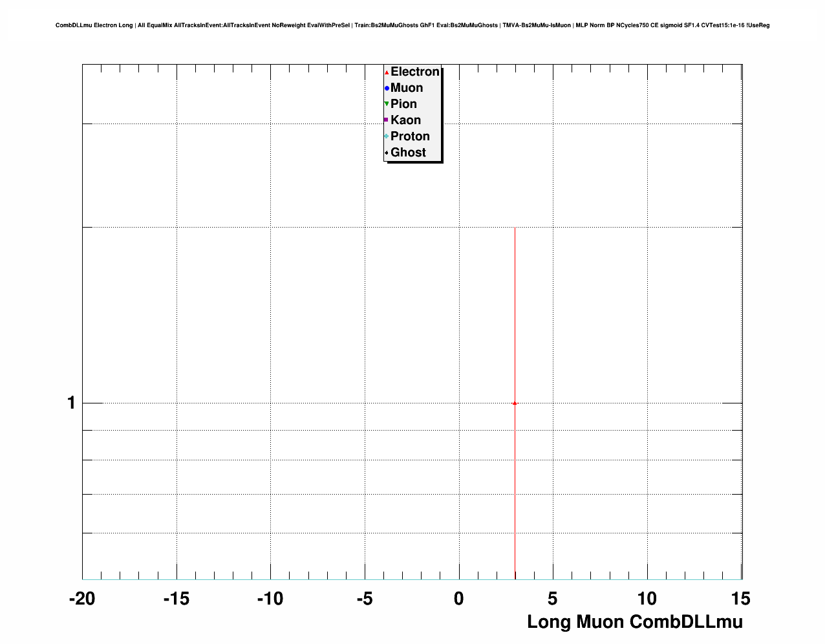Click the x-axis label -20

[x=82, y=599]
